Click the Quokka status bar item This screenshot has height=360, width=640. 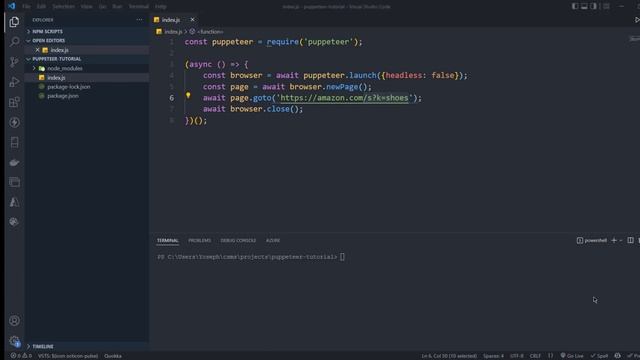tap(113, 356)
